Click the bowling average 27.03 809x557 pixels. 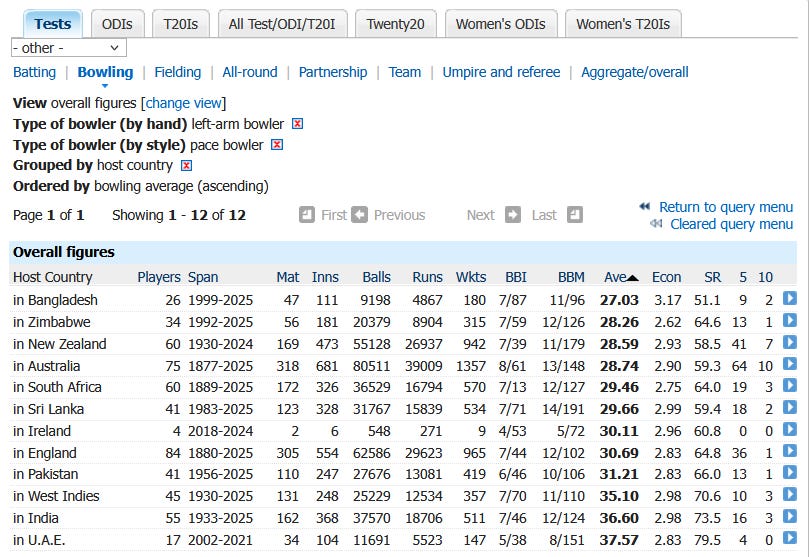pos(619,300)
